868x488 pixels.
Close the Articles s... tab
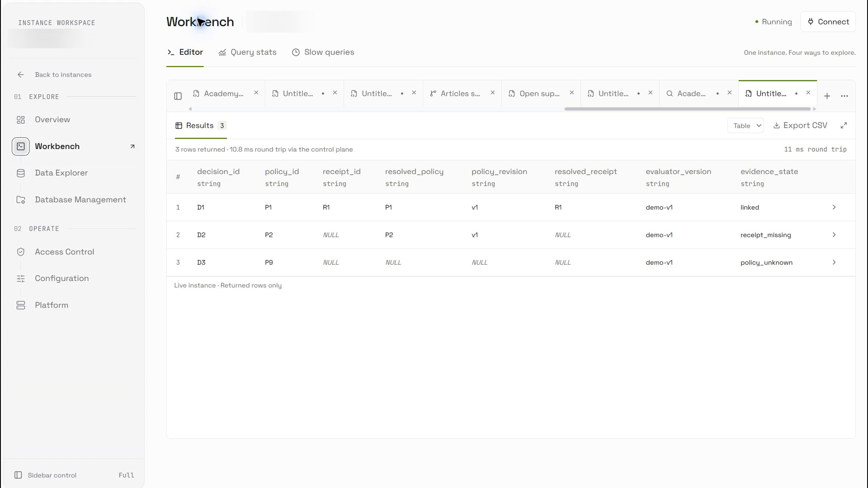point(493,93)
